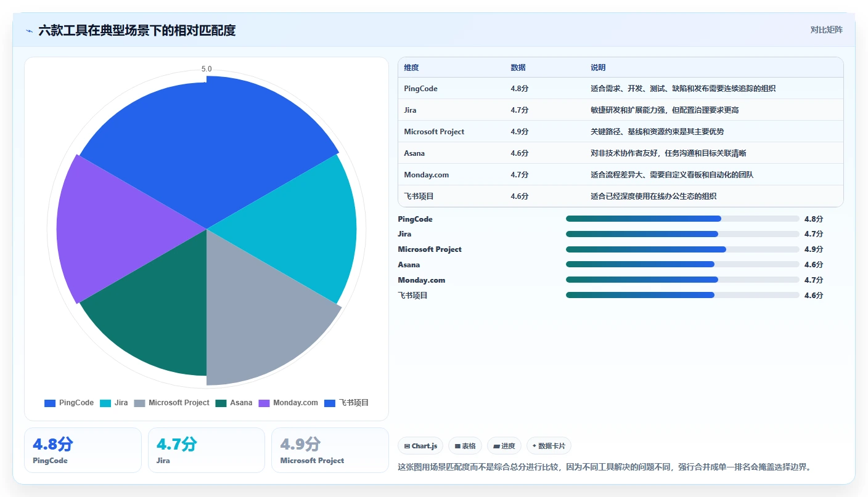Click the Chart.js chip
Image resolution: width=868 pixels, height=497 pixels.
tap(420, 446)
